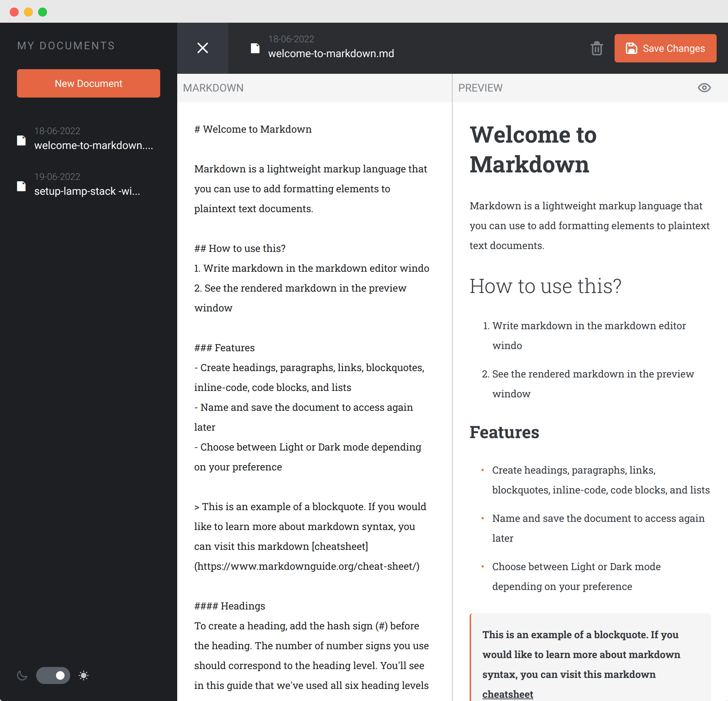This screenshot has height=701, width=728.
Task: Open the cheatsheet link in the preview
Action: [x=508, y=694]
